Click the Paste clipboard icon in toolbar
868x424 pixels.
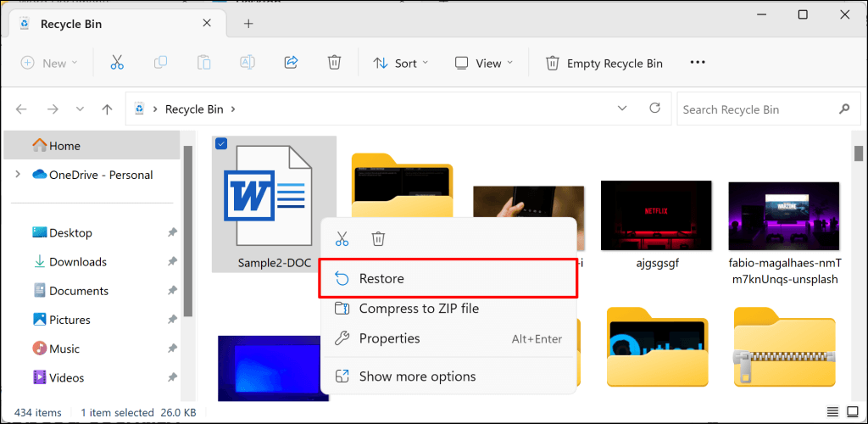click(x=203, y=63)
